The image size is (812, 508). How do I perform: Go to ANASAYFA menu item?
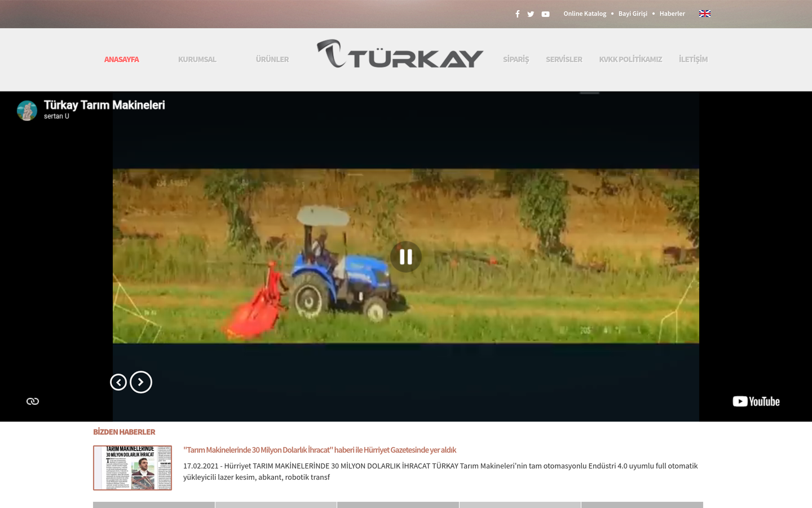pos(121,59)
